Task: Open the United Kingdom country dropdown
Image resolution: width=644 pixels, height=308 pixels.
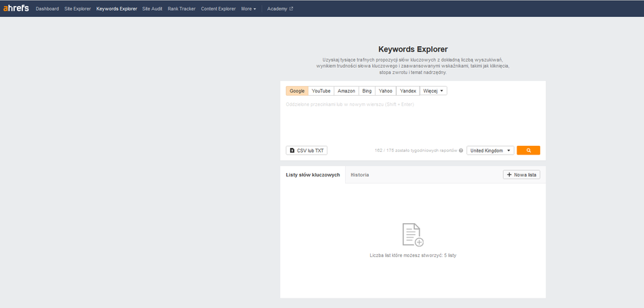Action: click(490, 151)
